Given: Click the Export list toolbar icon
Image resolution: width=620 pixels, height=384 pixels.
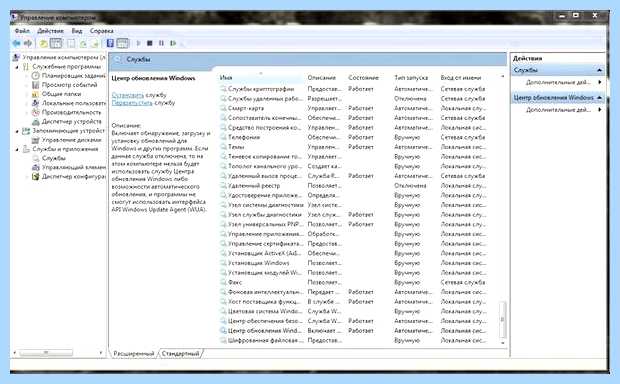Looking at the screenshot, I should pos(95,43).
